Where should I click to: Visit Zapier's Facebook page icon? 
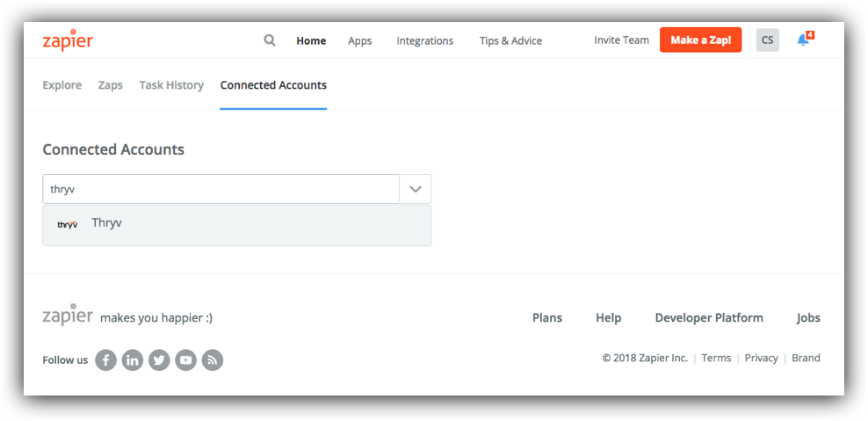105,360
